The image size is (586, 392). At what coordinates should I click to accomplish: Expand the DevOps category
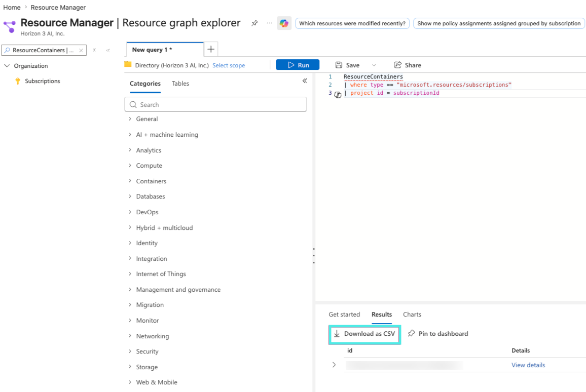click(x=130, y=212)
